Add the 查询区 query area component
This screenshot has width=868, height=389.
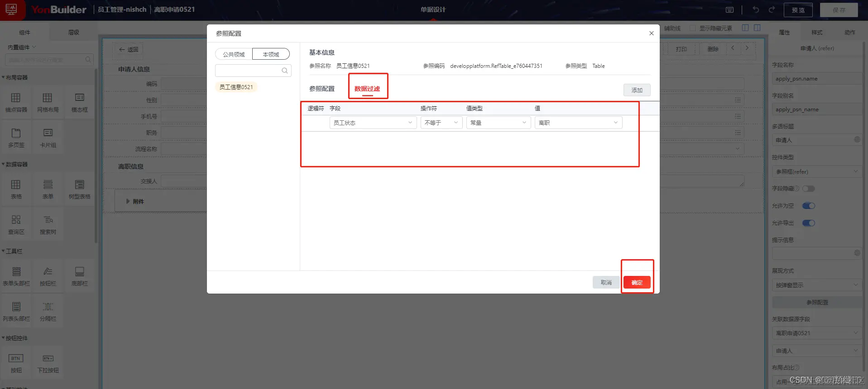16,224
